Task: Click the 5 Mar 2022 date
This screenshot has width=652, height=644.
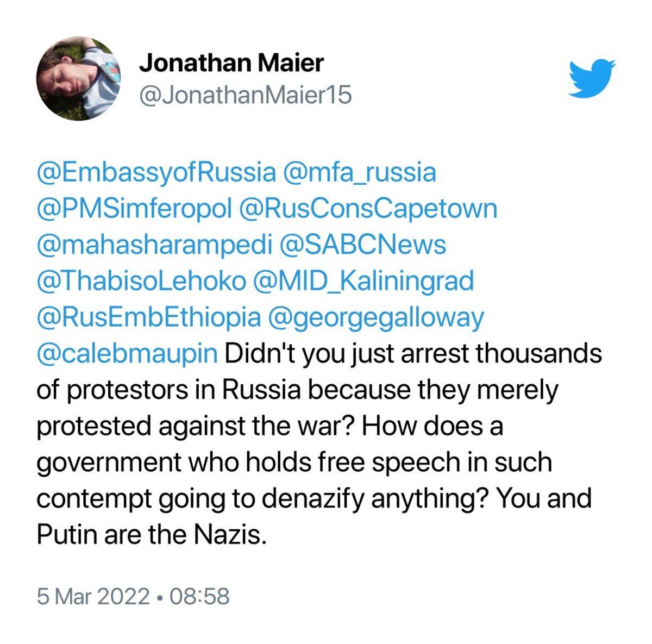Action: (92, 596)
